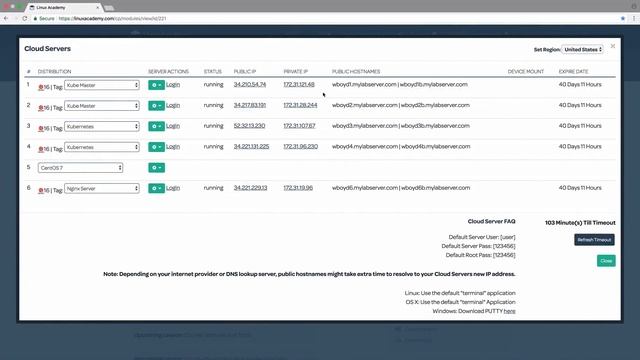
Task: Click hostname wboyd1.mylabserver.com text
Action: pos(364,84)
